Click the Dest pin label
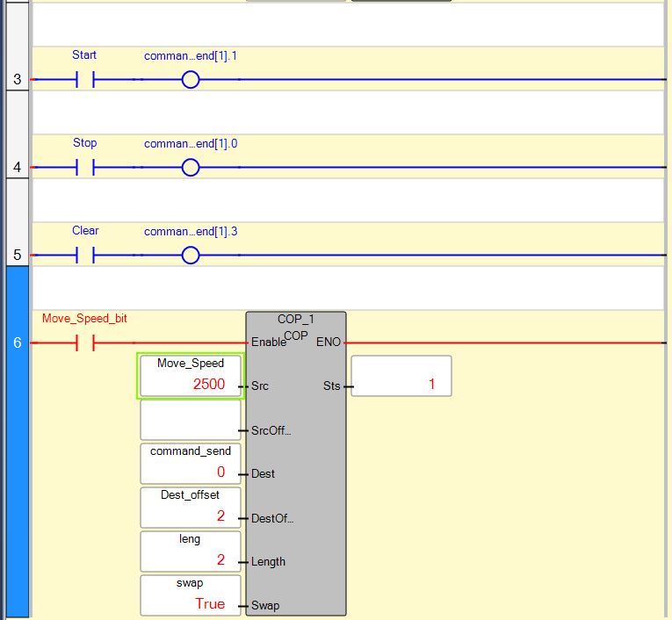Image resolution: width=672 pixels, height=620 pixels. pyautogui.click(x=263, y=474)
